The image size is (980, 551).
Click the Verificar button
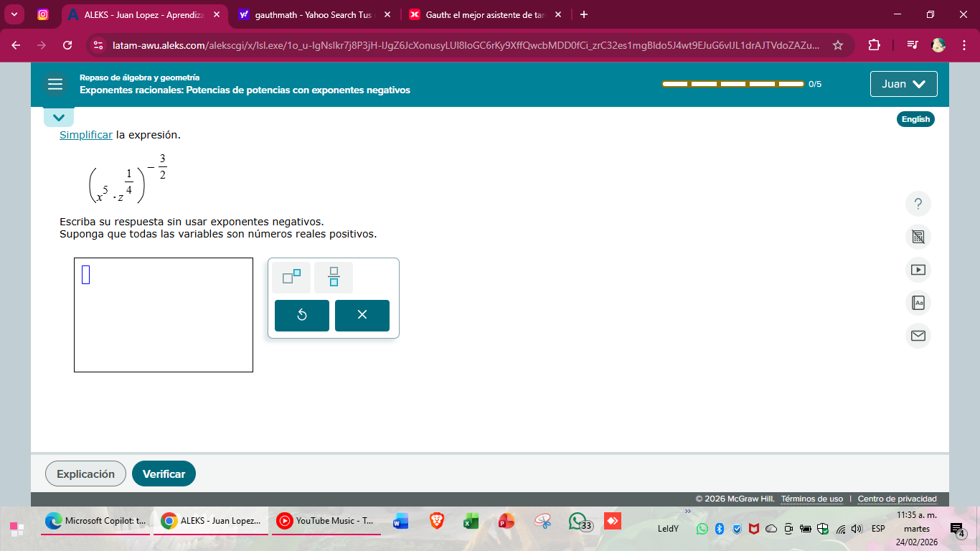pos(164,474)
